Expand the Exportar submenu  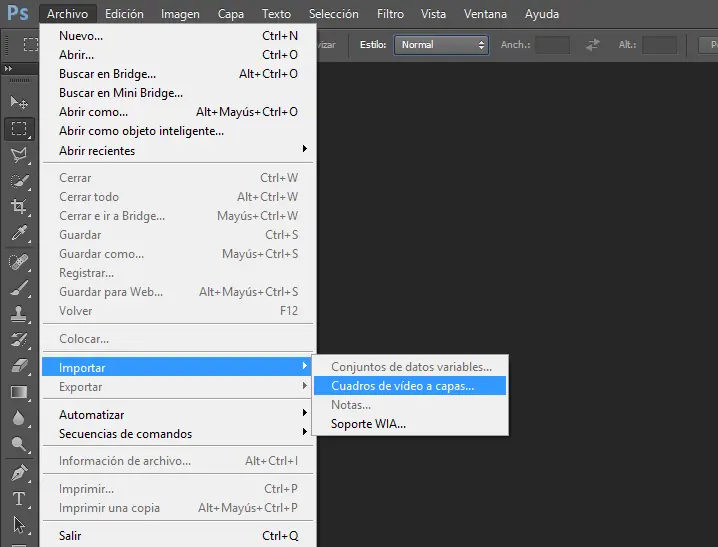click(x=178, y=387)
